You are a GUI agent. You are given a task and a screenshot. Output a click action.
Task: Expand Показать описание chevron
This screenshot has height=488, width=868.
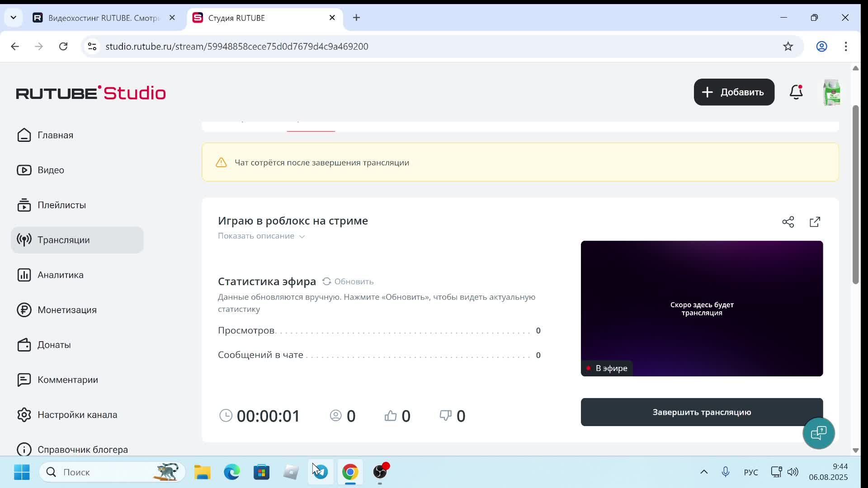[x=302, y=236]
